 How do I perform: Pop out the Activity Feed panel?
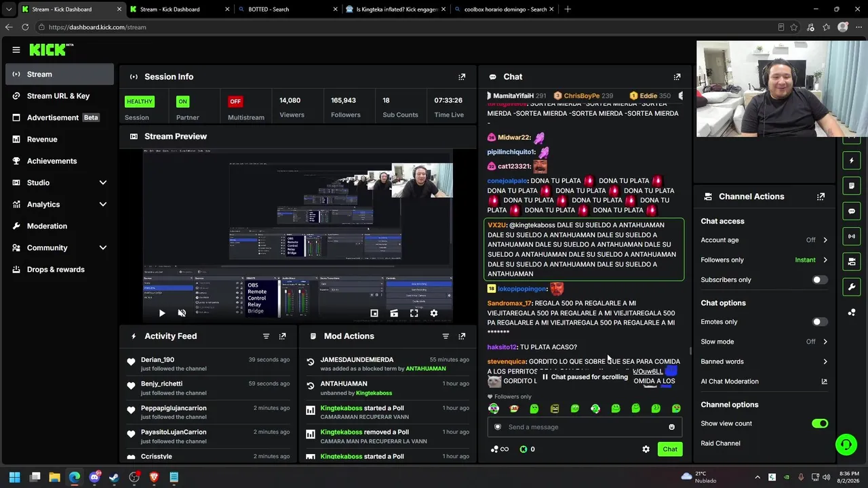[x=282, y=336]
